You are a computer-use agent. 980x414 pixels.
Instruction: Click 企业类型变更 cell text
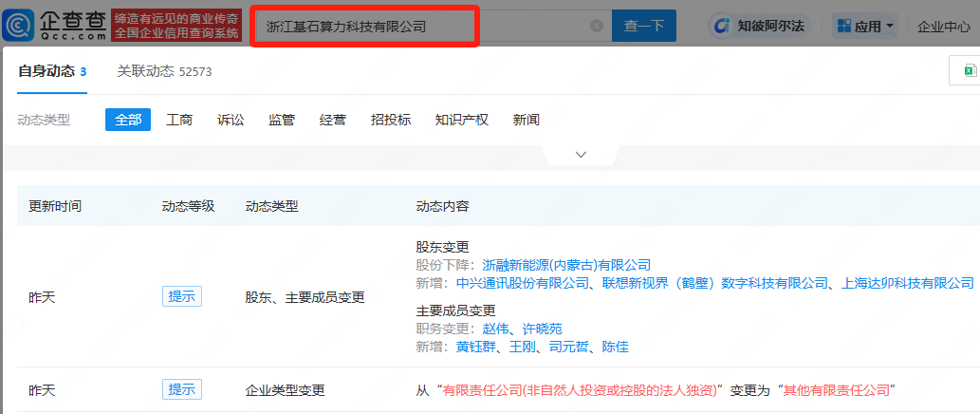click(x=286, y=391)
